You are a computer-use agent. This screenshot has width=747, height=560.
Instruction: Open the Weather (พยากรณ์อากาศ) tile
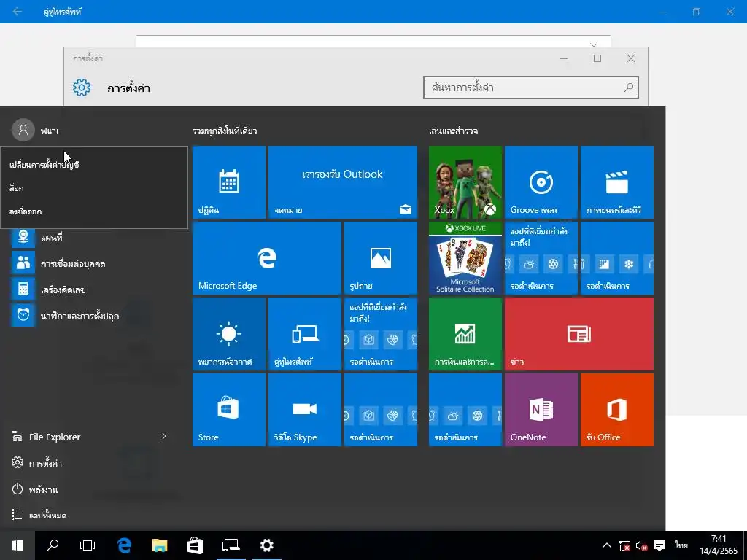[x=228, y=334]
